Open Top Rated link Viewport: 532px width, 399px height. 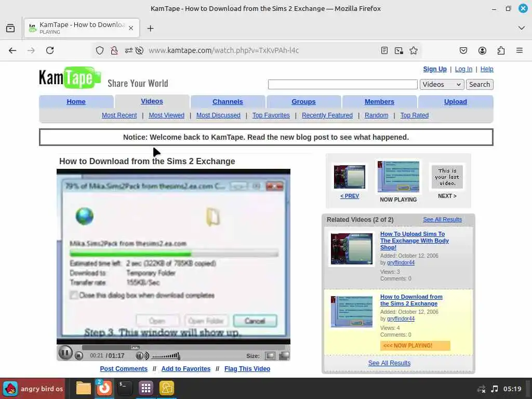coord(414,115)
